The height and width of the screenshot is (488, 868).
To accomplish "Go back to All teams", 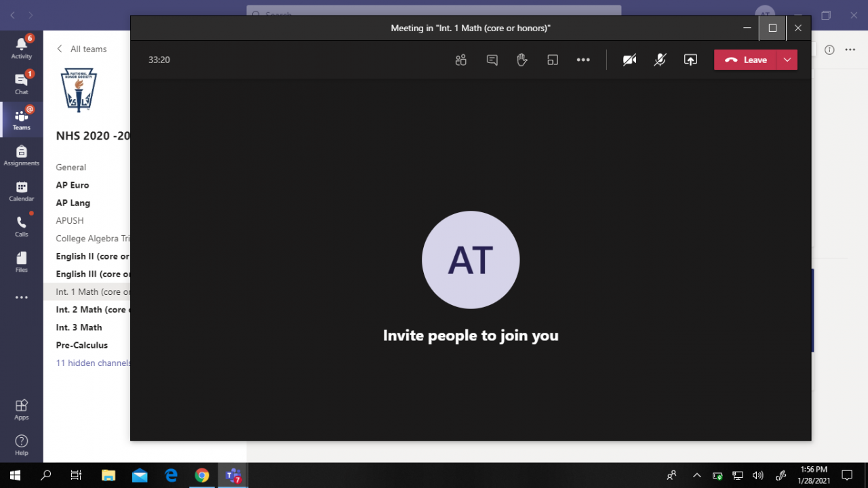I will click(81, 49).
